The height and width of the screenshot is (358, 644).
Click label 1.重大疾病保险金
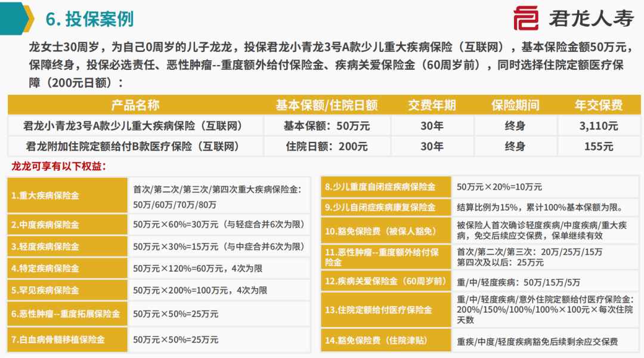pyautogui.click(x=45, y=196)
